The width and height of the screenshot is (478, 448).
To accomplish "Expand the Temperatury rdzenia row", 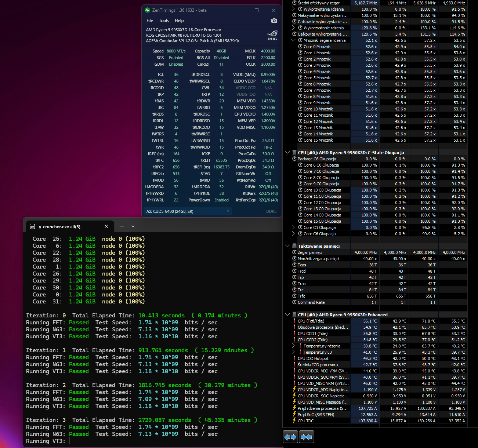I will click(x=293, y=346).
